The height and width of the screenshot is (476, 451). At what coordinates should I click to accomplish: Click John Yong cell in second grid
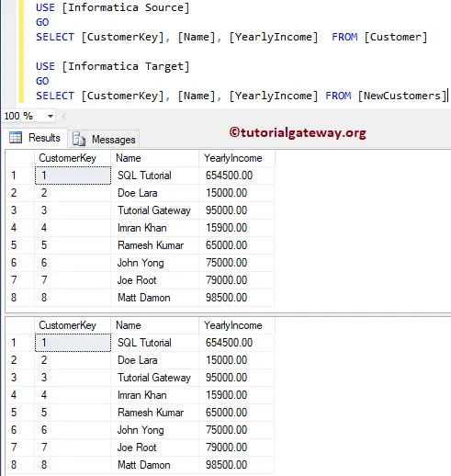pyautogui.click(x=154, y=430)
